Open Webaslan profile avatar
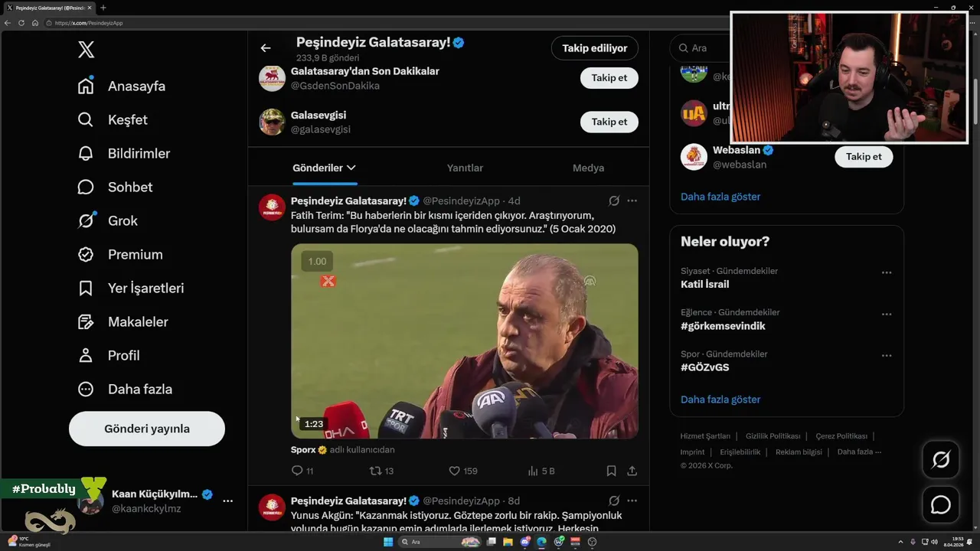Screen dimensions: 980x551 tap(694, 157)
